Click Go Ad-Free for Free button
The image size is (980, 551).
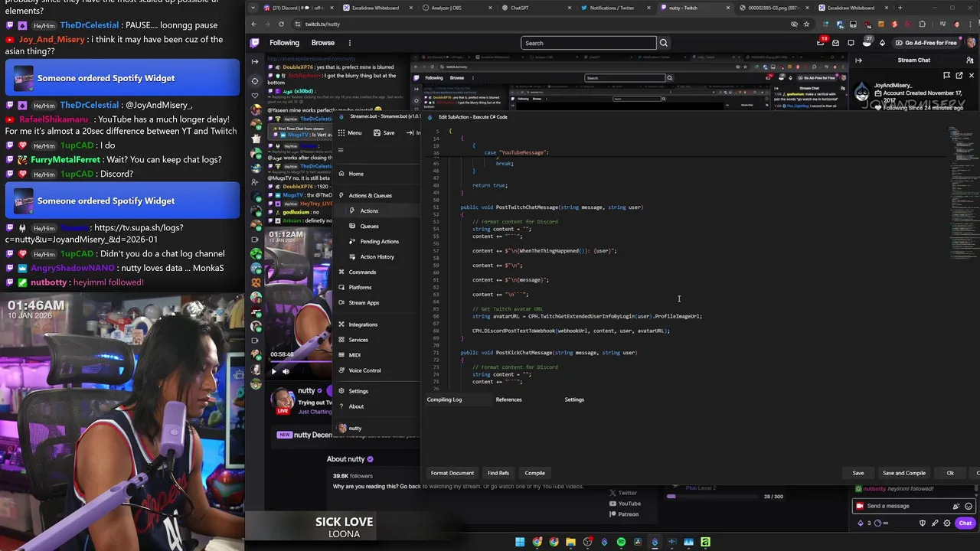(926, 43)
